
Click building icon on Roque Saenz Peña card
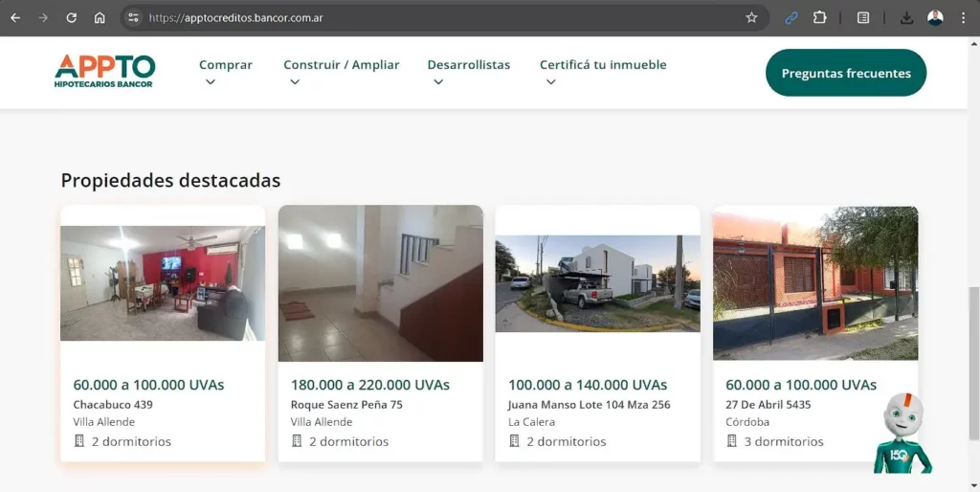coord(297,441)
